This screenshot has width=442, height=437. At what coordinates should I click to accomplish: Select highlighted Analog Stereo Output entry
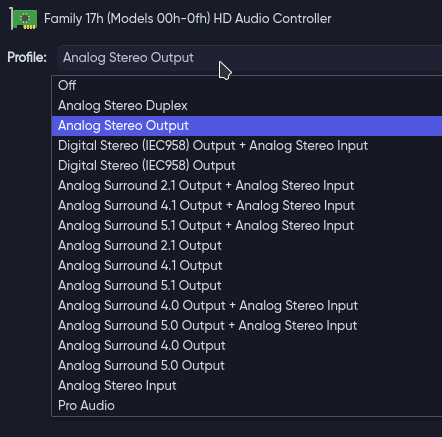coord(247,126)
